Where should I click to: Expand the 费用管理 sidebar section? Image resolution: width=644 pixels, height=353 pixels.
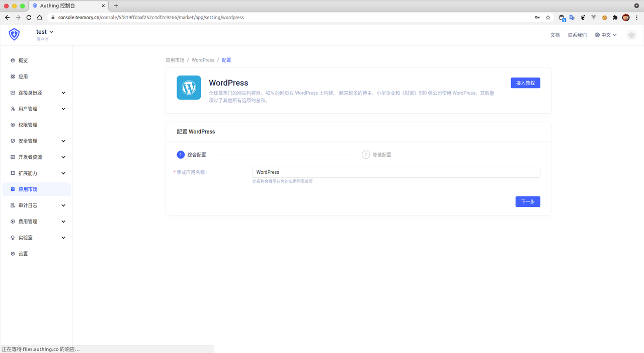(x=36, y=222)
